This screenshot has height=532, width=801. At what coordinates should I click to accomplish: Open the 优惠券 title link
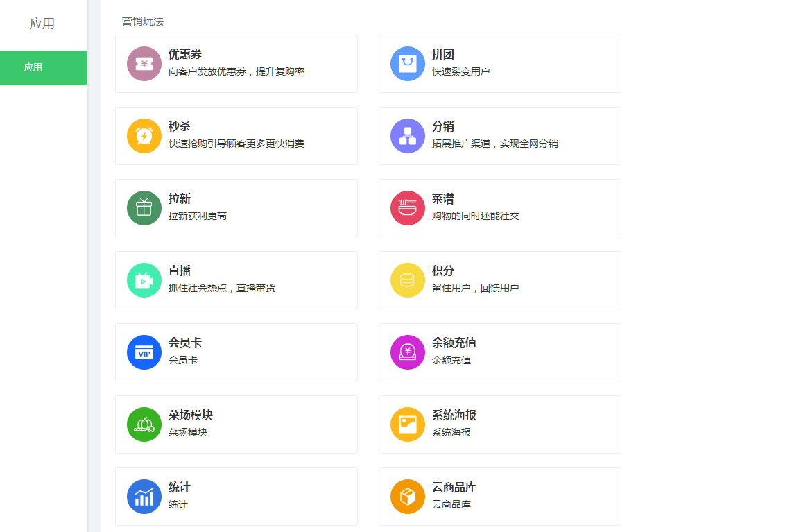[x=185, y=55]
